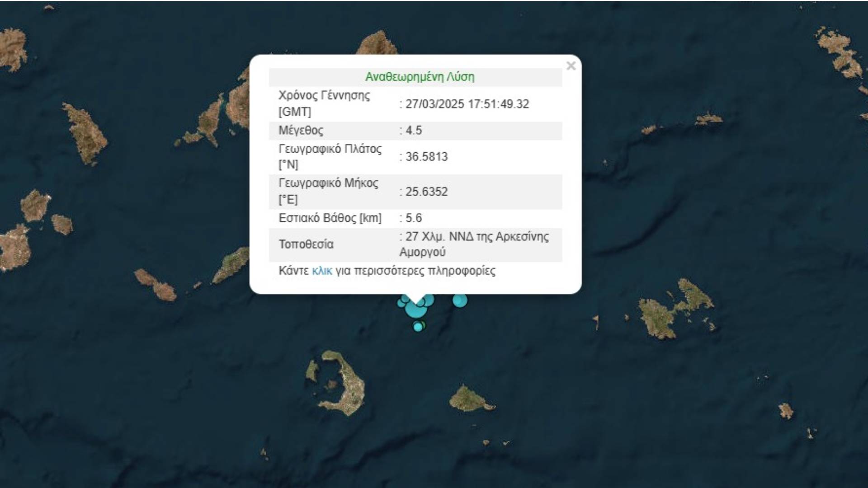
Task: Click the 'Αναθεωρημένη Λύση' popup header
Action: tap(420, 77)
